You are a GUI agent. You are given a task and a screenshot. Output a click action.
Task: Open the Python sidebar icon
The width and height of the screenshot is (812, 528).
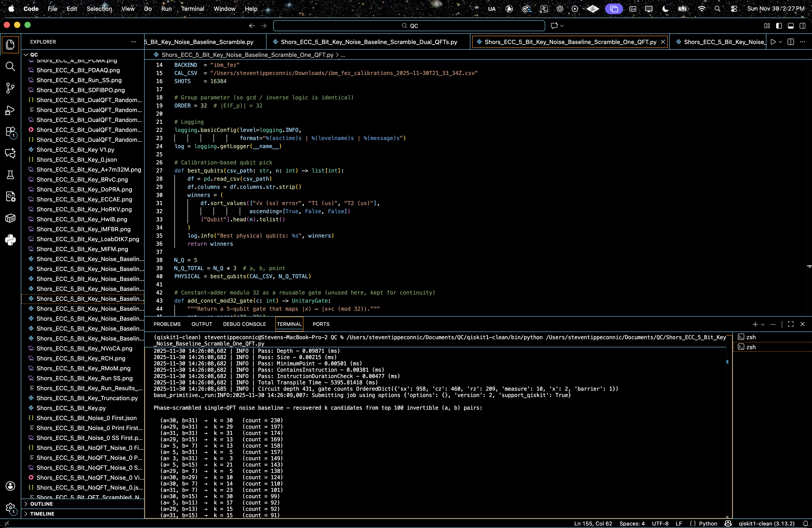pos(10,240)
